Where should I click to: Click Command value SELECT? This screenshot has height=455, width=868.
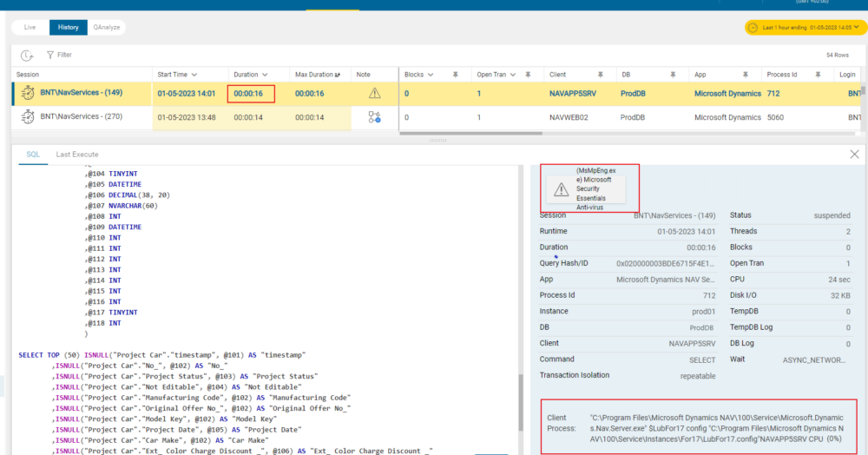[x=702, y=359]
